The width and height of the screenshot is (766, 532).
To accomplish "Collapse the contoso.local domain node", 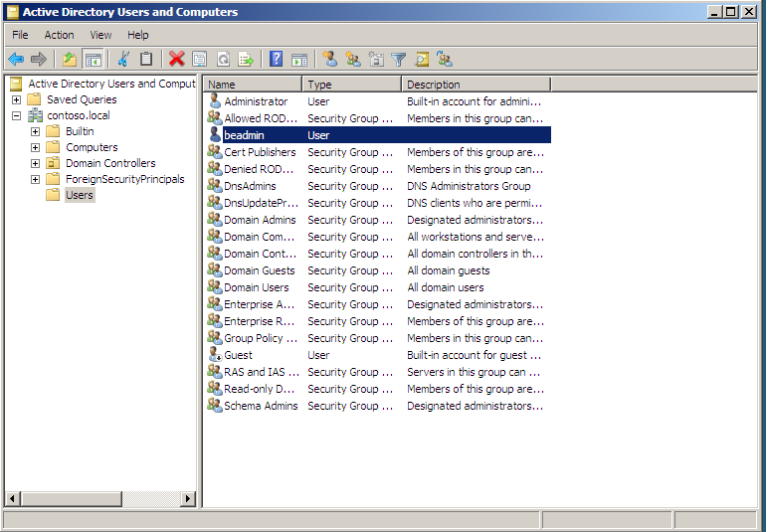I will (x=17, y=115).
